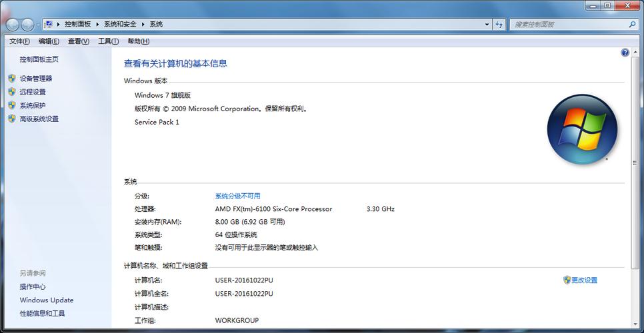Open 系统保护 system protection link
This screenshot has height=333, width=644.
33,105
